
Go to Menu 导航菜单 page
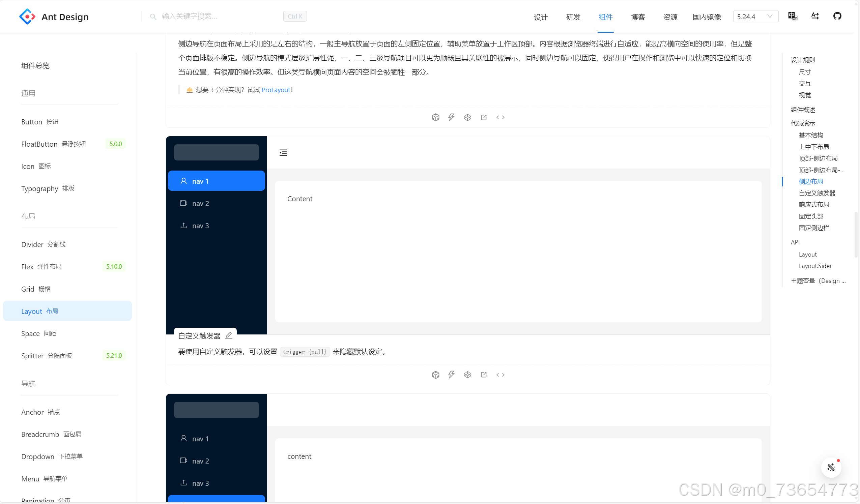(67, 479)
